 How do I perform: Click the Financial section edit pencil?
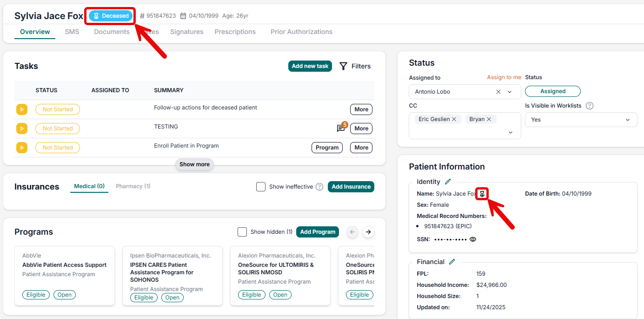click(452, 262)
